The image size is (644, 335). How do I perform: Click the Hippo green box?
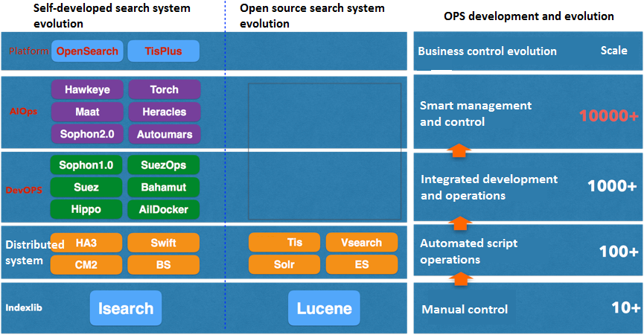tap(86, 209)
